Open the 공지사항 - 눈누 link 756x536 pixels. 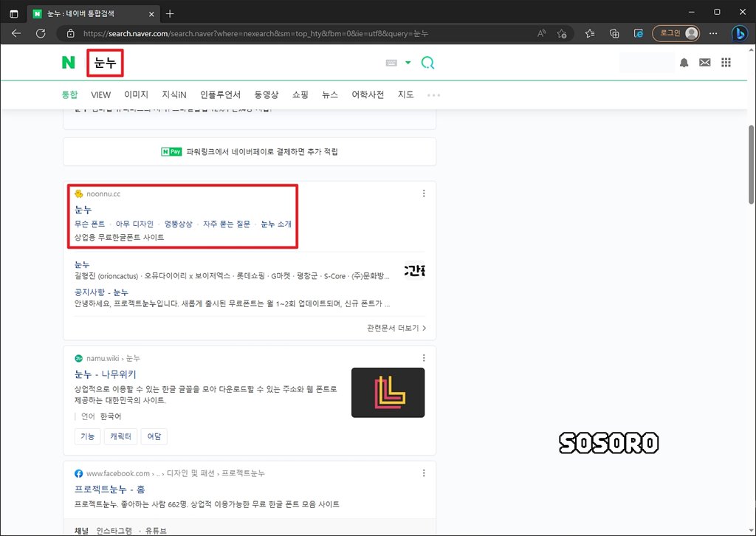click(x=101, y=292)
